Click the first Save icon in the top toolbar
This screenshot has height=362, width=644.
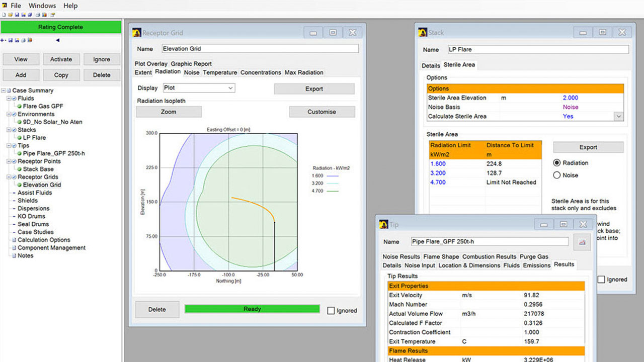click(x=17, y=15)
